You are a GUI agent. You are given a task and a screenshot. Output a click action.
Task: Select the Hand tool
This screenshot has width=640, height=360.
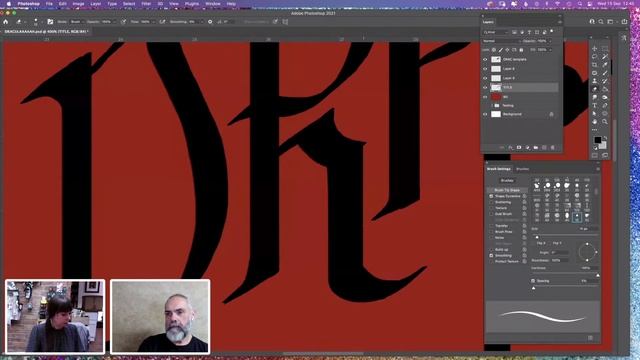coord(595,122)
